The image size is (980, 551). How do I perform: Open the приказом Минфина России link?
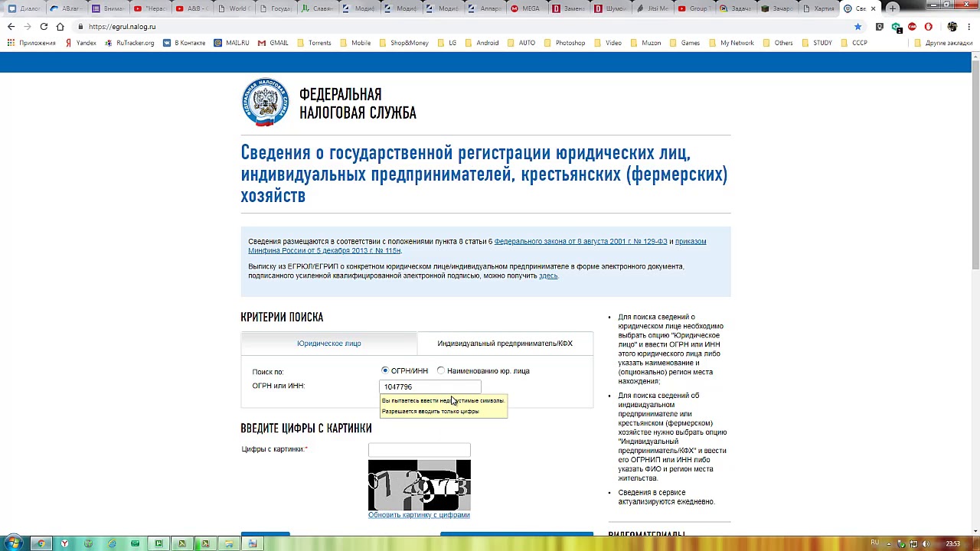477,246
